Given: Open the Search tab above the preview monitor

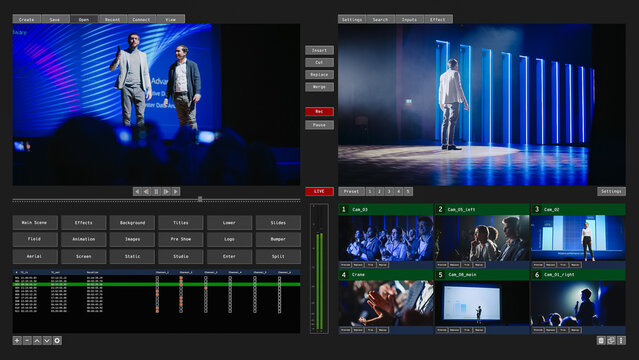Looking at the screenshot, I should (380, 19).
